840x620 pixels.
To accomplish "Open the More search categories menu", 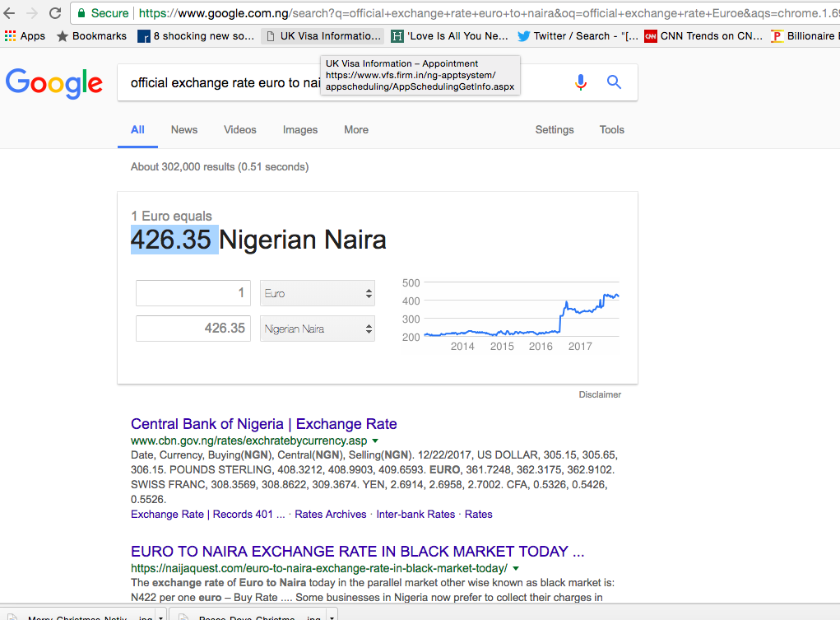I will click(356, 130).
